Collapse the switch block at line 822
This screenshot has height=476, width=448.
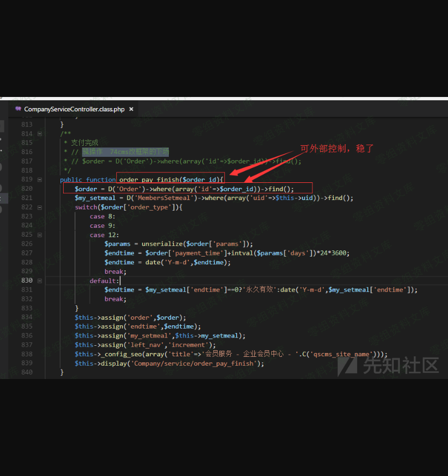39,207
